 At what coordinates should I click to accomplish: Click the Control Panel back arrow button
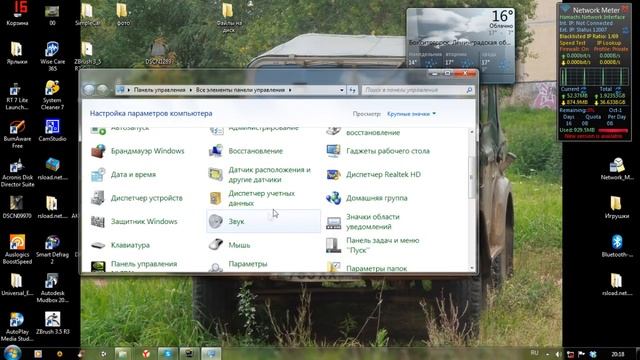(x=89, y=89)
